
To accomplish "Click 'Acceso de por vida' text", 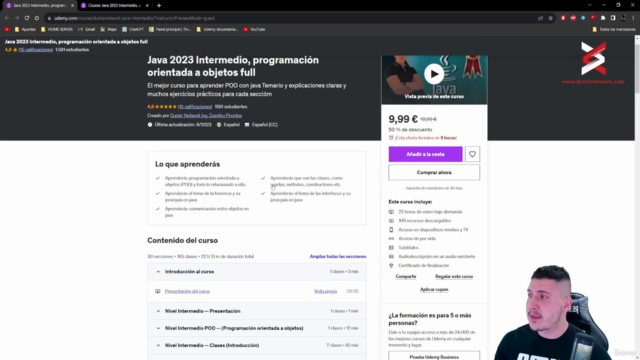I will [417, 238].
